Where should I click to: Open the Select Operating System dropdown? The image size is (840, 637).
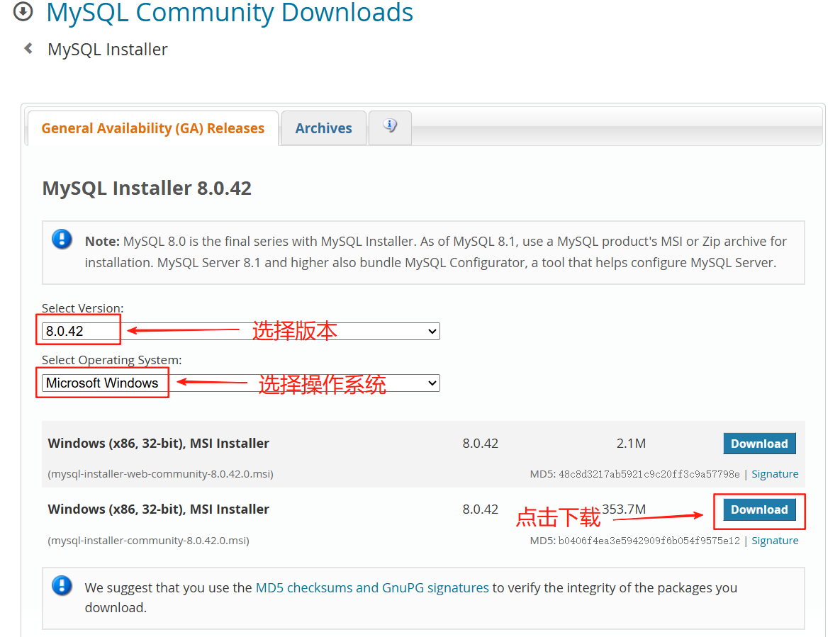click(x=240, y=383)
